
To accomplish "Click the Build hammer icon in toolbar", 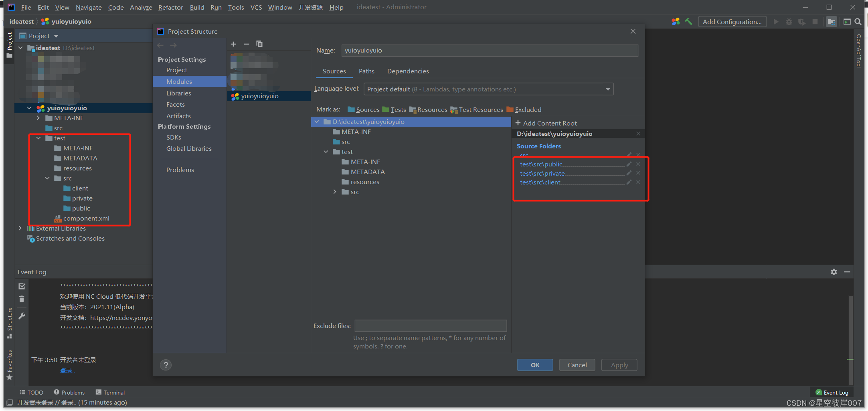I will (689, 22).
